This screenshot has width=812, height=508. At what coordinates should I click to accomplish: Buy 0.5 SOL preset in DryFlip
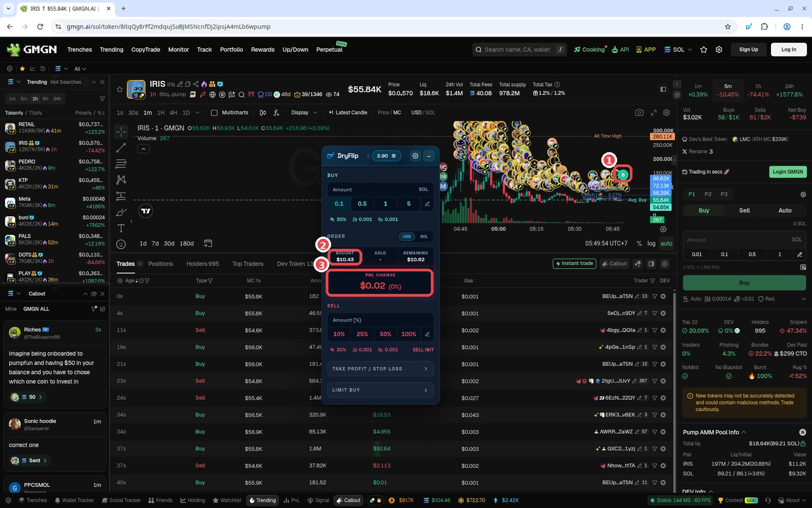pos(362,204)
